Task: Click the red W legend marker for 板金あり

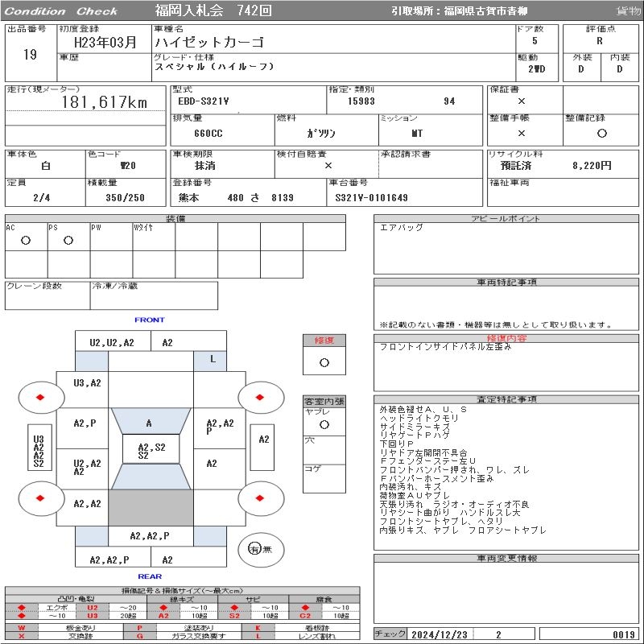Action: [22, 628]
